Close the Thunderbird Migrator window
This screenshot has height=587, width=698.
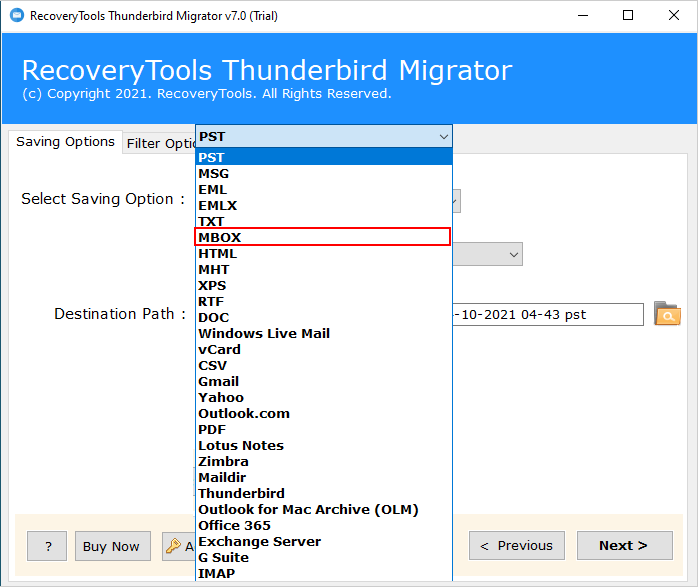tap(674, 16)
